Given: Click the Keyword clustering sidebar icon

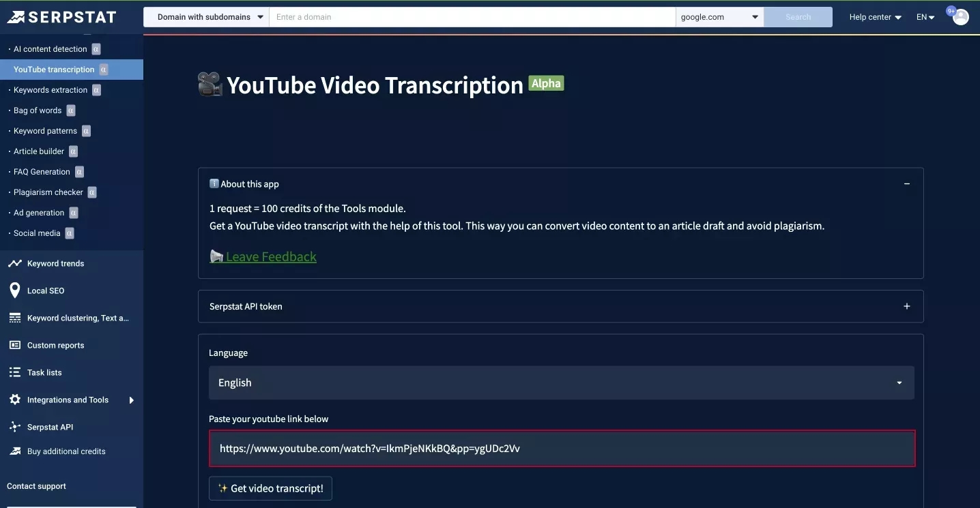Looking at the screenshot, I should 14,318.
